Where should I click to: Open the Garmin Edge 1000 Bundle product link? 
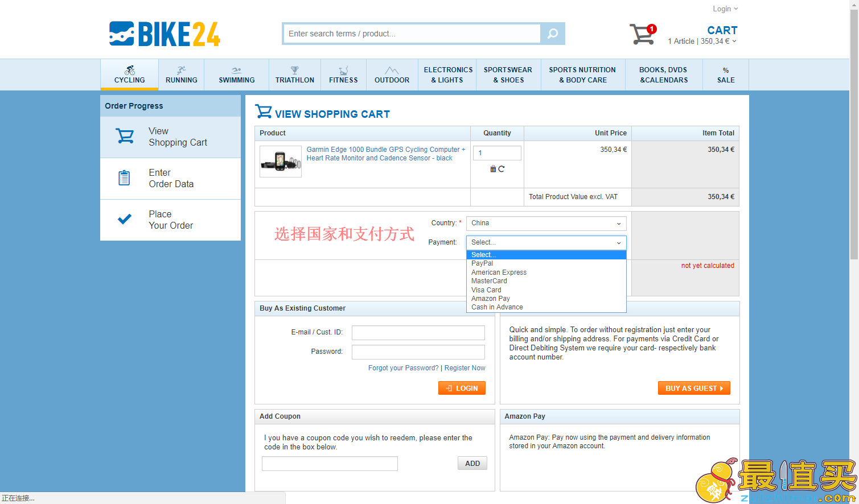[386, 154]
